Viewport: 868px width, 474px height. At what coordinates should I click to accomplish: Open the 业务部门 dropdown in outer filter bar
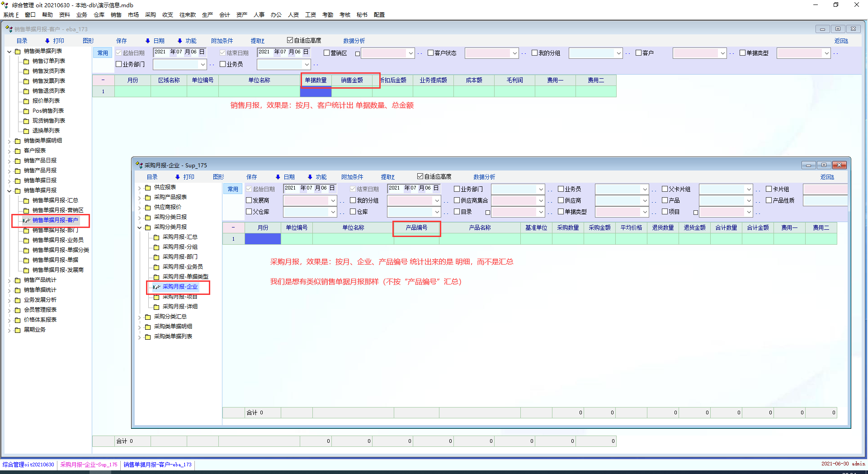203,65
